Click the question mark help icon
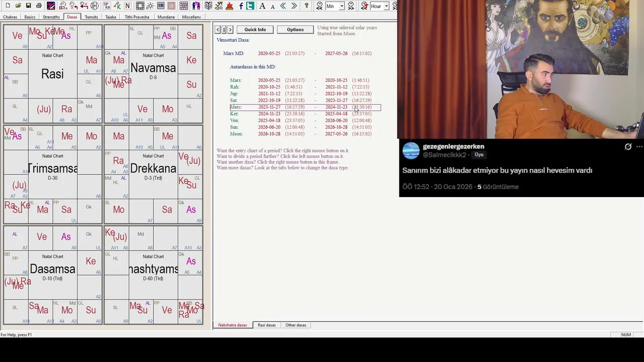The width and height of the screenshot is (644, 362). click(306, 6)
